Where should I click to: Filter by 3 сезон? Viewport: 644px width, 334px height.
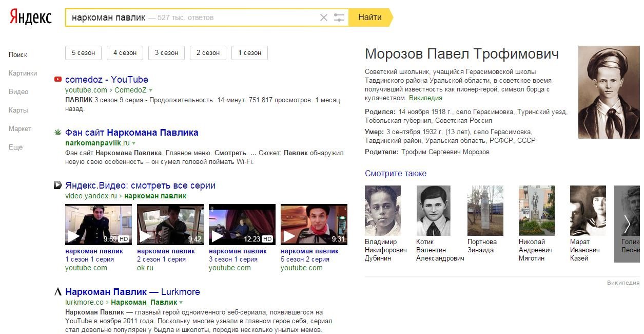167,52
